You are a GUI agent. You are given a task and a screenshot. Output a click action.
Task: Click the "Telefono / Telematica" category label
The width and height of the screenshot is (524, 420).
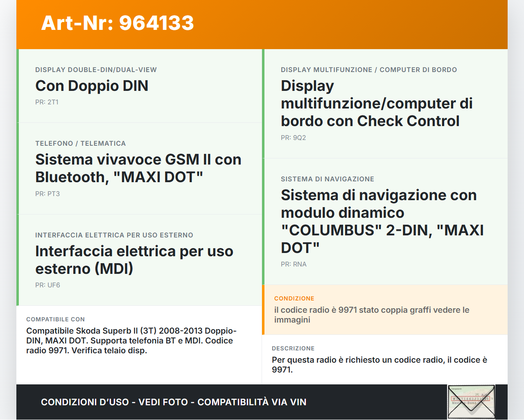tap(80, 144)
